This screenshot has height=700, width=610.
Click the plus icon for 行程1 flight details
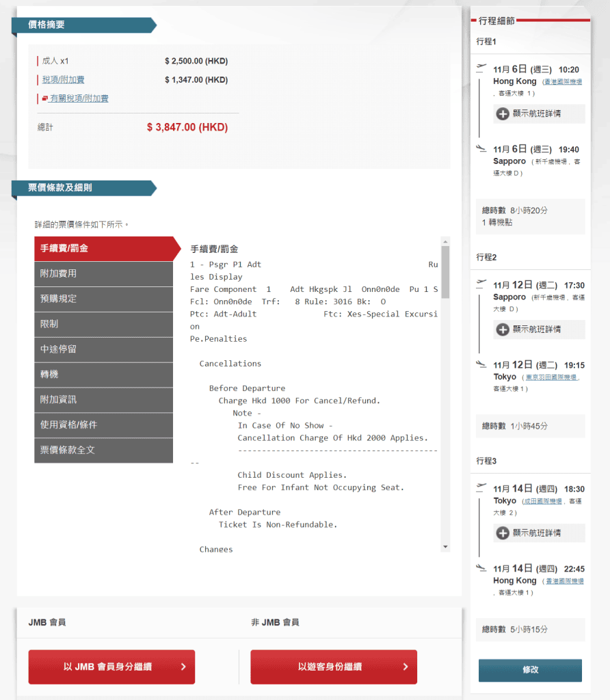click(x=503, y=113)
